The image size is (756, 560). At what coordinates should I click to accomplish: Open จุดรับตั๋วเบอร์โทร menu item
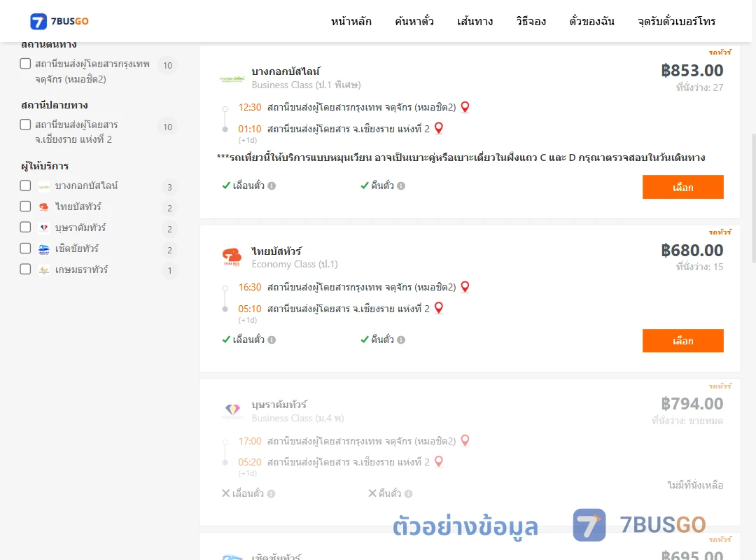coord(676,21)
